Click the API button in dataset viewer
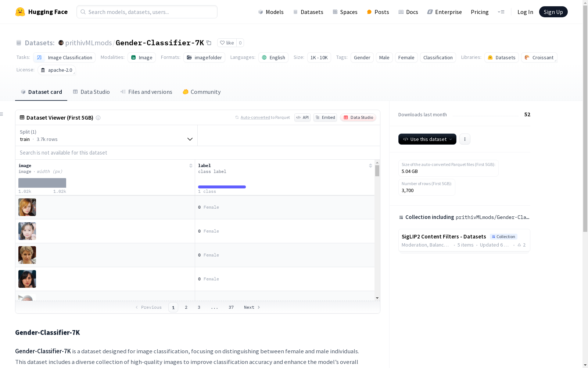The width and height of the screenshot is (588, 368). (302, 117)
